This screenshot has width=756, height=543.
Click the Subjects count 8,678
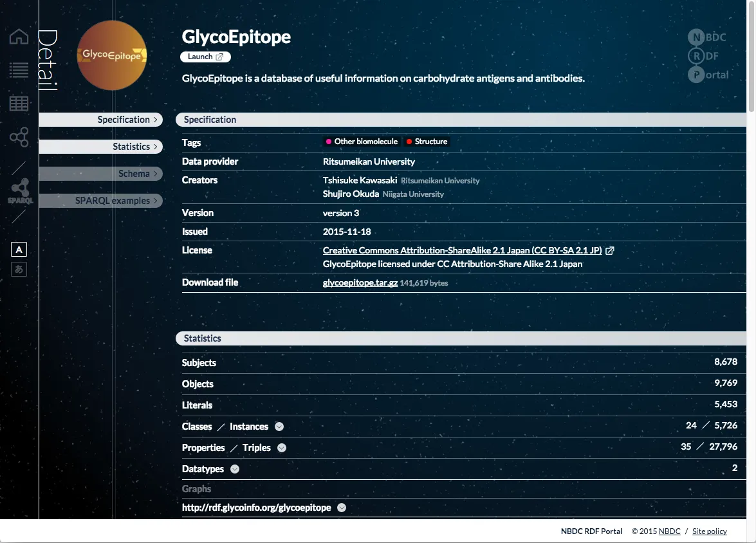(726, 362)
